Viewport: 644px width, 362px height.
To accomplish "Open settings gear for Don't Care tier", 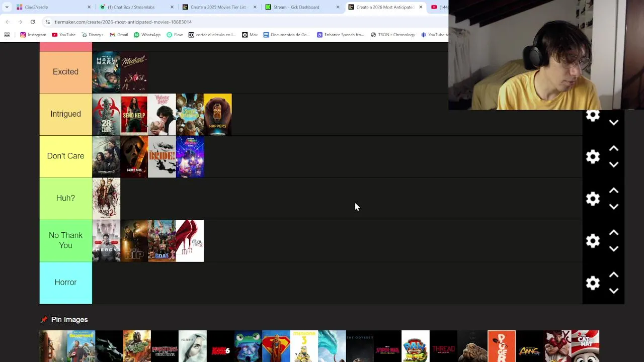I will click(593, 157).
